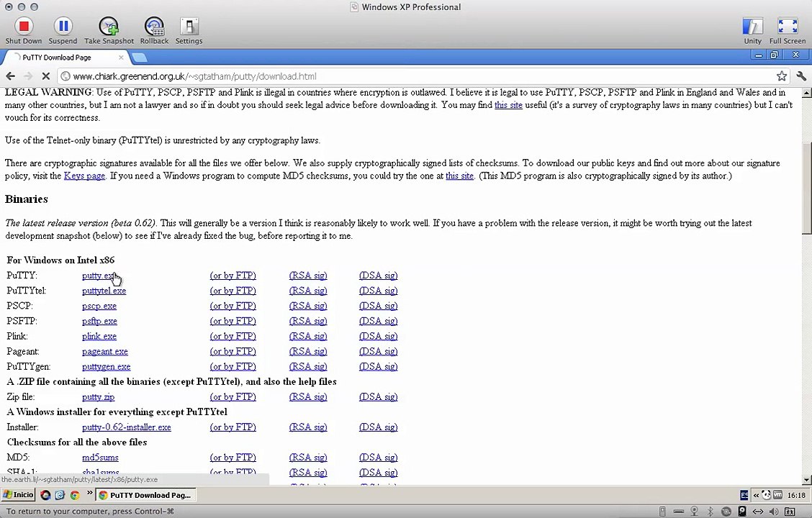Enter Full Screen mode
Viewport: 812px width, 518px height.
pyautogui.click(x=787, y=30)
